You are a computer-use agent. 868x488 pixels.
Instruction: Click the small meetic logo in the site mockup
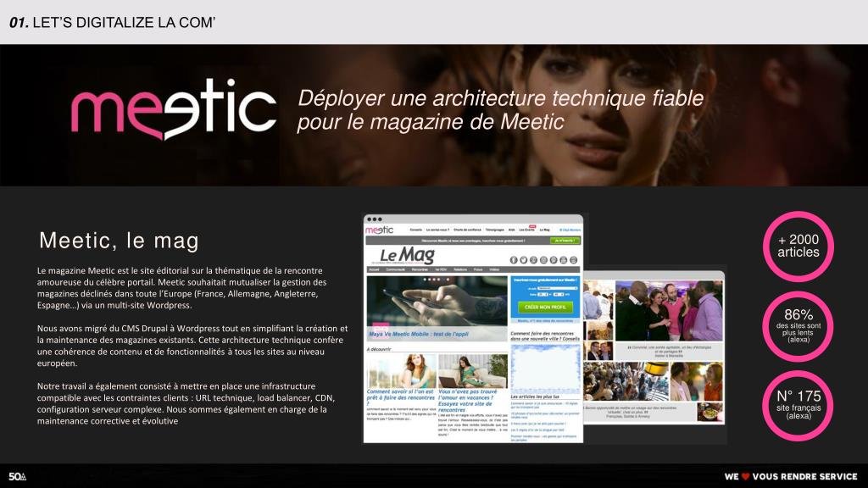[x=379, y=230]
